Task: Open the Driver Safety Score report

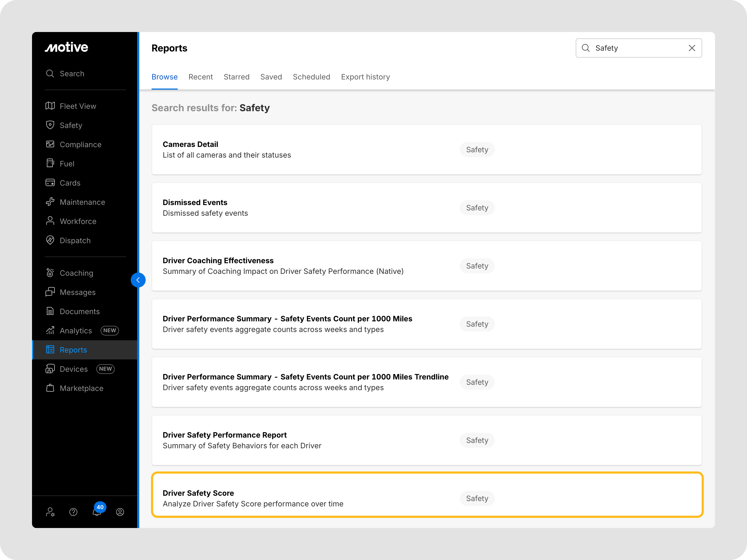Action: (198, 493)
